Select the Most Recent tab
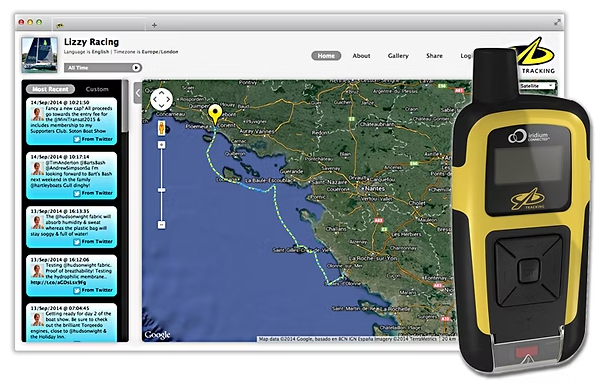 pos(50,89)
